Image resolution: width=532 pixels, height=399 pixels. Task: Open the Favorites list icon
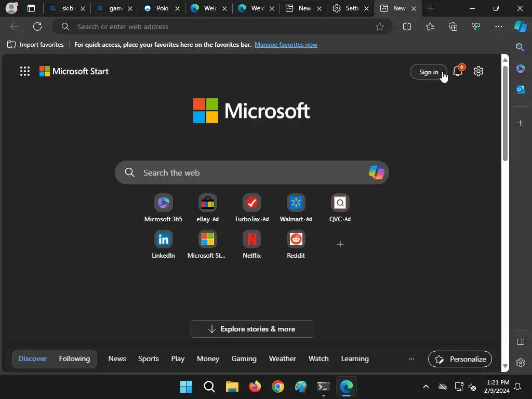pos(430,26)
